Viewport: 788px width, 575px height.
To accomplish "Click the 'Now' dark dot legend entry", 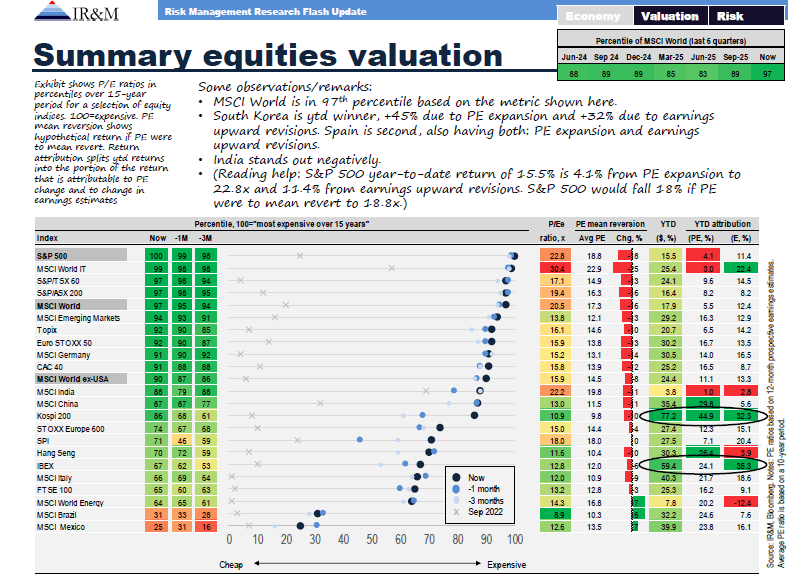I will click(468, 477).
